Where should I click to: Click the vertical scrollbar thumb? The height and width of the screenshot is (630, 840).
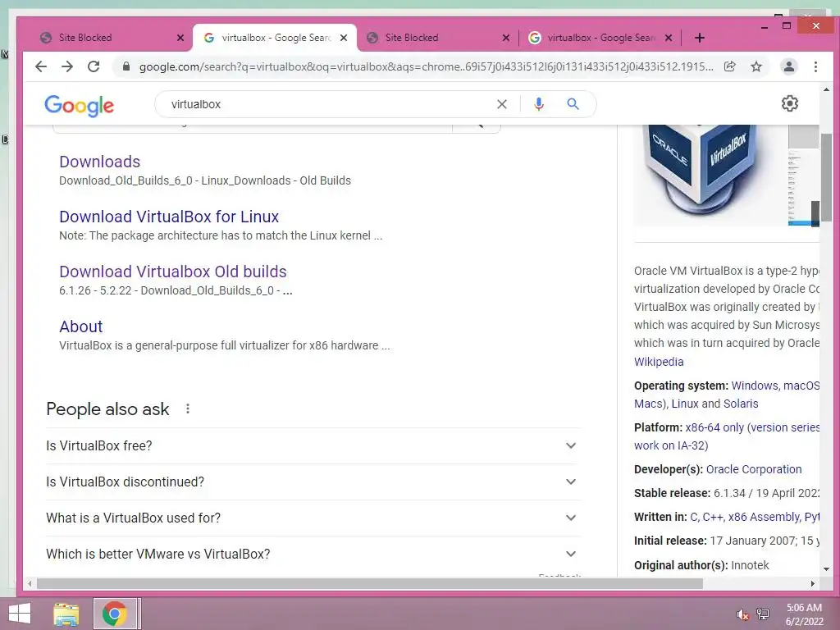click(x=826, y=177)
